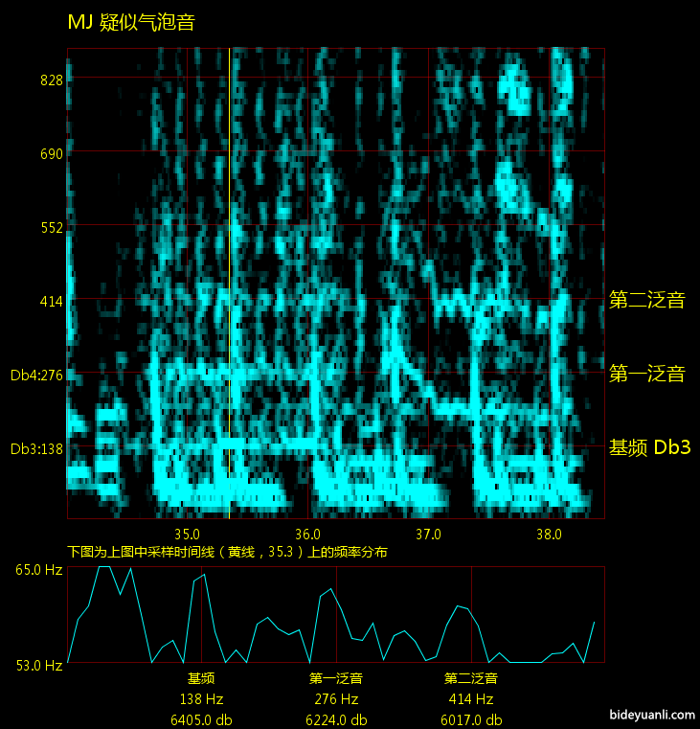The width and height of the screenshot is (700, 729).
Task: Click the '65.0 Hz' label on lower plot
Action: pyautogui.click(x=38, y=571)
